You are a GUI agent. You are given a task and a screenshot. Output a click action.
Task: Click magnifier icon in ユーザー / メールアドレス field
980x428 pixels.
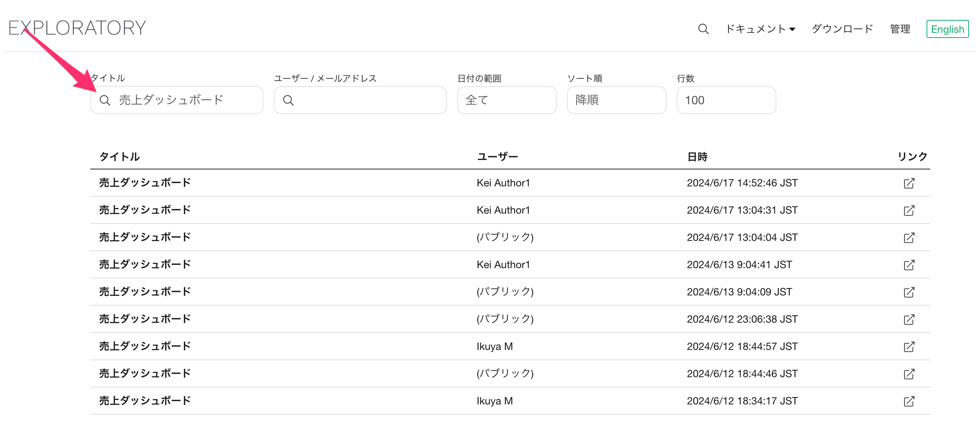click(x=288, y=100)
